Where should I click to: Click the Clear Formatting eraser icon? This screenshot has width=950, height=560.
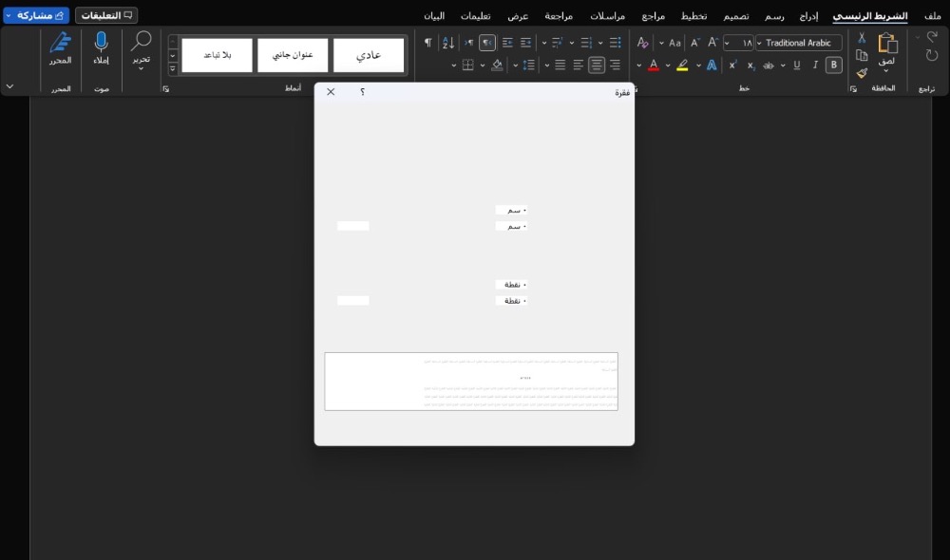point(643,43)
